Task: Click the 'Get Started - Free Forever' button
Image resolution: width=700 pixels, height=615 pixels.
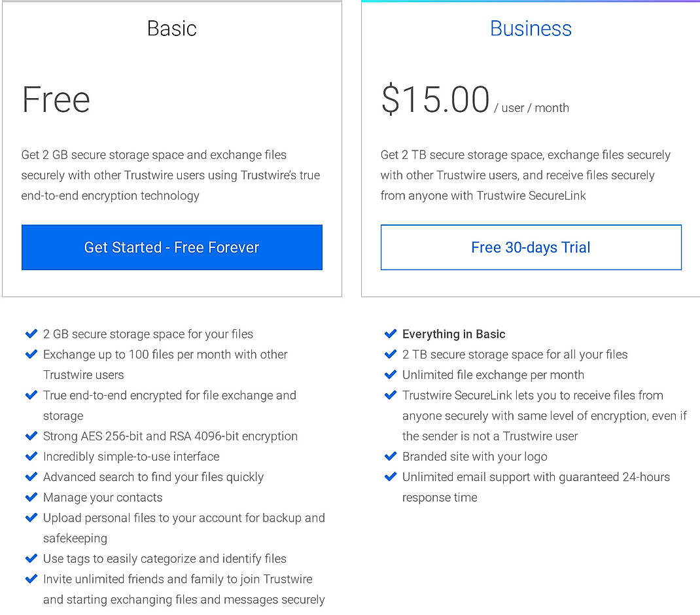Action: point(171,247)
